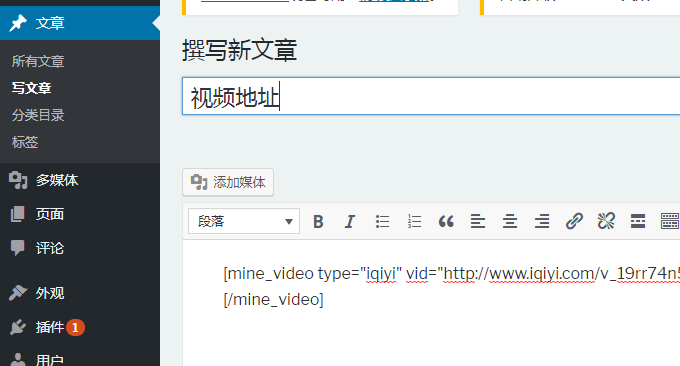Toggle bold formatting
The width and height of the screenshot is (680, 366).
pos(318,222)
